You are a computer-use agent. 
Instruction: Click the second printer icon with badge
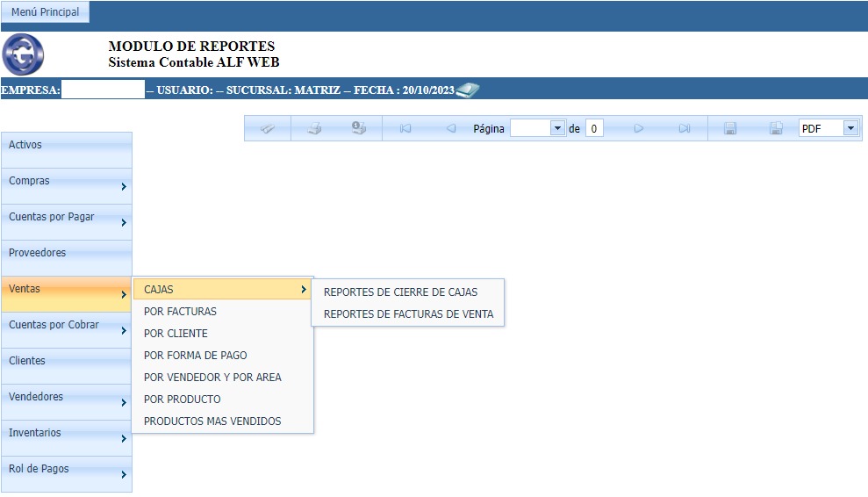[359, 128]
